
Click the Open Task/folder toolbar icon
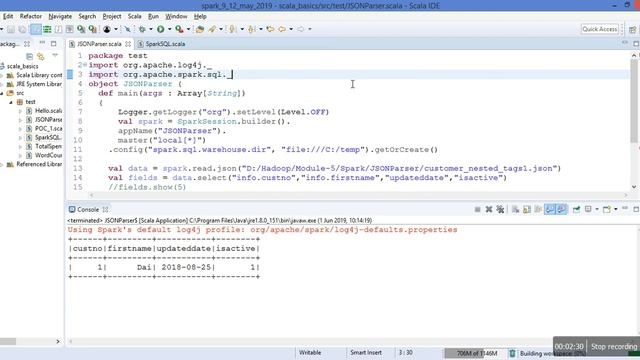pyautogui.click(x=200, y=29)
